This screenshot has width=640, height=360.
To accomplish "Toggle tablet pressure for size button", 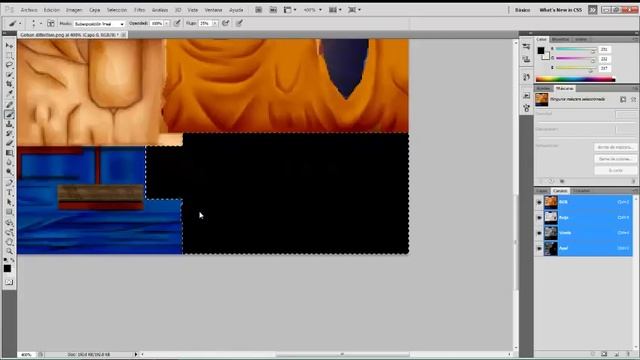I will [239, 23].
